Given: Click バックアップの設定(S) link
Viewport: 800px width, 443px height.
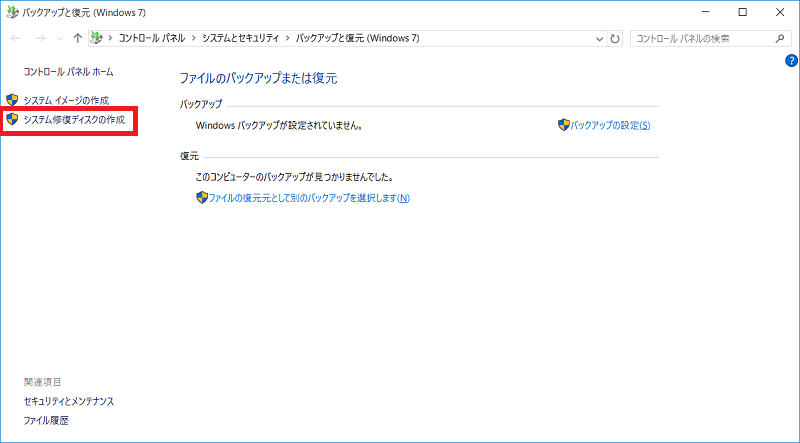Looking at the screenshot, I should [610, 126].
